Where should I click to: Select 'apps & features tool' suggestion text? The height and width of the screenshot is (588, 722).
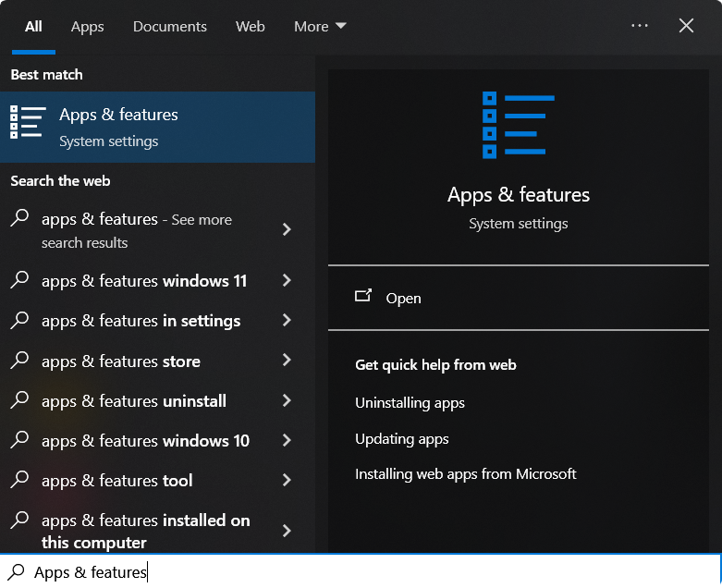[117, 481]
